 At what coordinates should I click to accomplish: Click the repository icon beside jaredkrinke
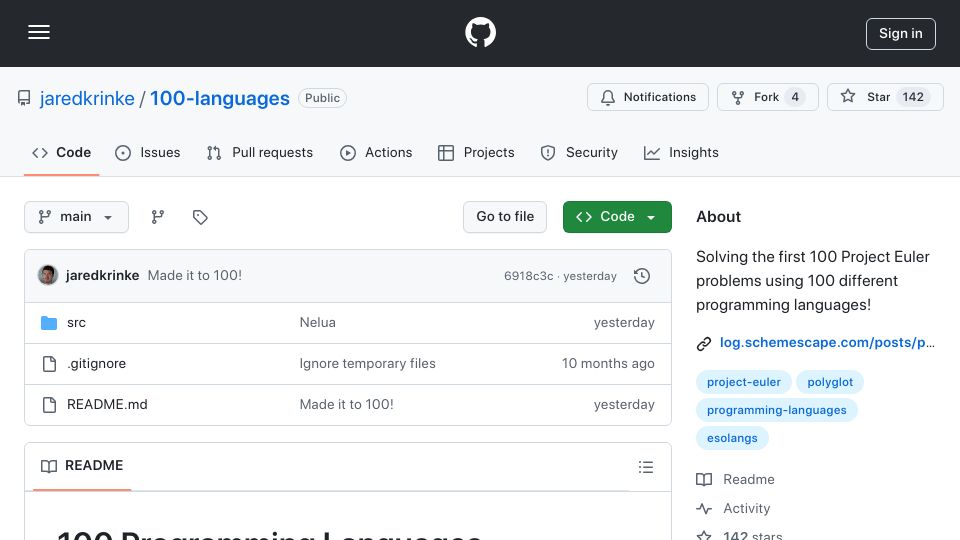[24, 98]
